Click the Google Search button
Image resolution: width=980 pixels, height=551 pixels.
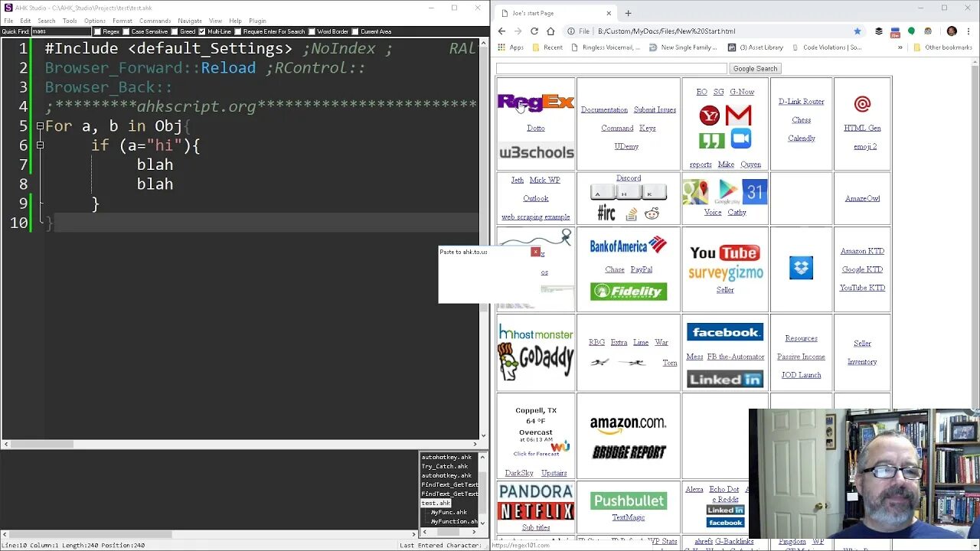pyautogui.click(x=755, y=69)
